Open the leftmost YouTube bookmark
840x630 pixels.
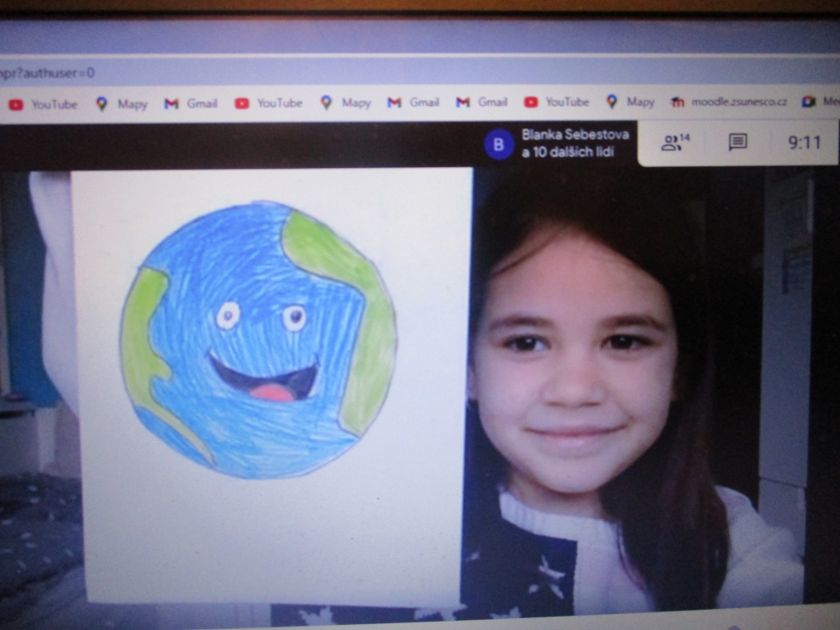point(43,104)
